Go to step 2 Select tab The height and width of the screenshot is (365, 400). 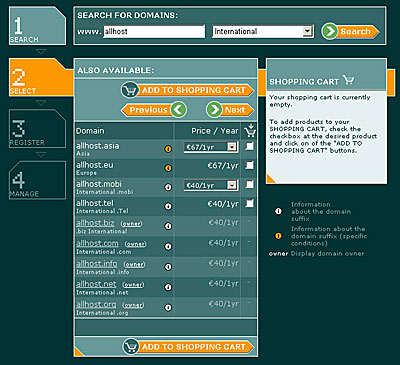click(40, 77)
